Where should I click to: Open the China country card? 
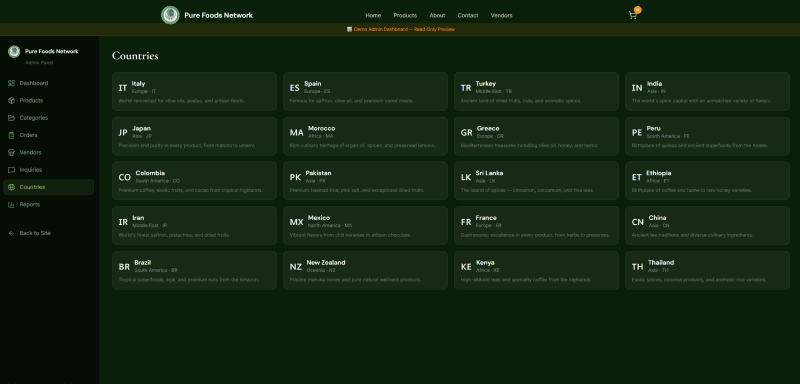tap(708, 225)
